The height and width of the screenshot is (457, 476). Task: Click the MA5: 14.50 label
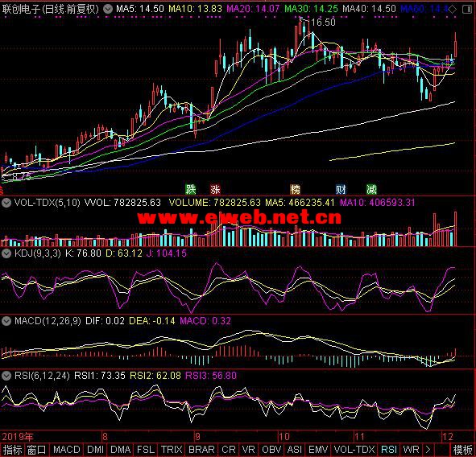(x=140, y=9)
